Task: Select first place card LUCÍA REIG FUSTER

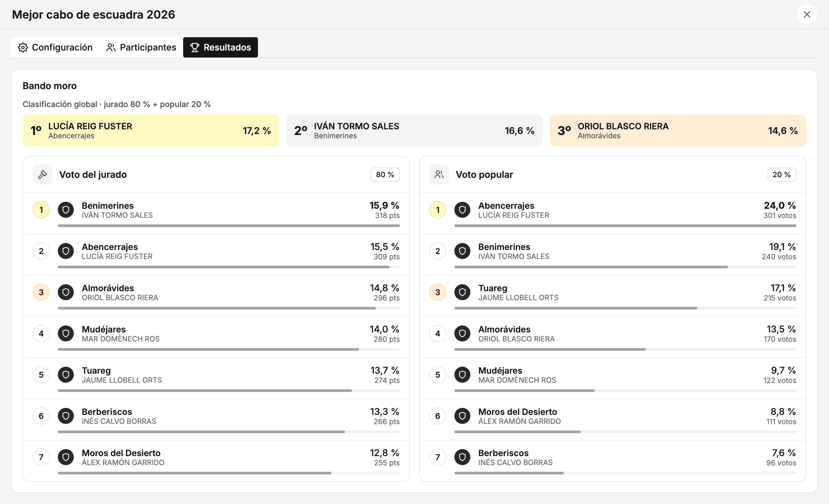Action: coord(151,131)
